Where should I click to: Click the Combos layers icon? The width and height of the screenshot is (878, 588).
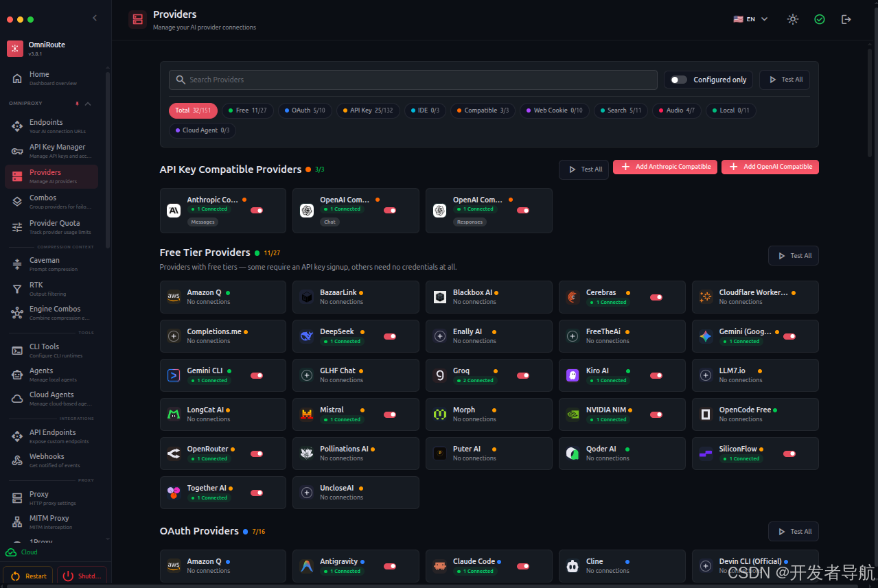pos(17,202)
